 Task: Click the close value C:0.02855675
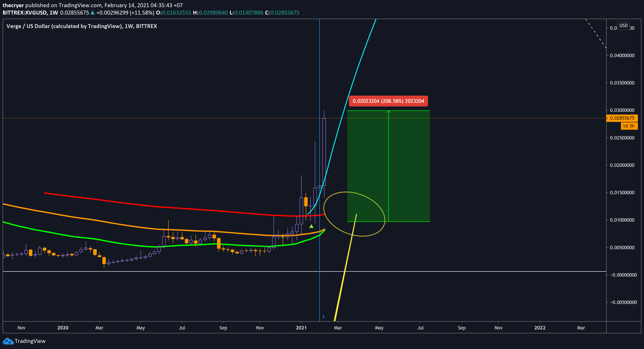282,13
